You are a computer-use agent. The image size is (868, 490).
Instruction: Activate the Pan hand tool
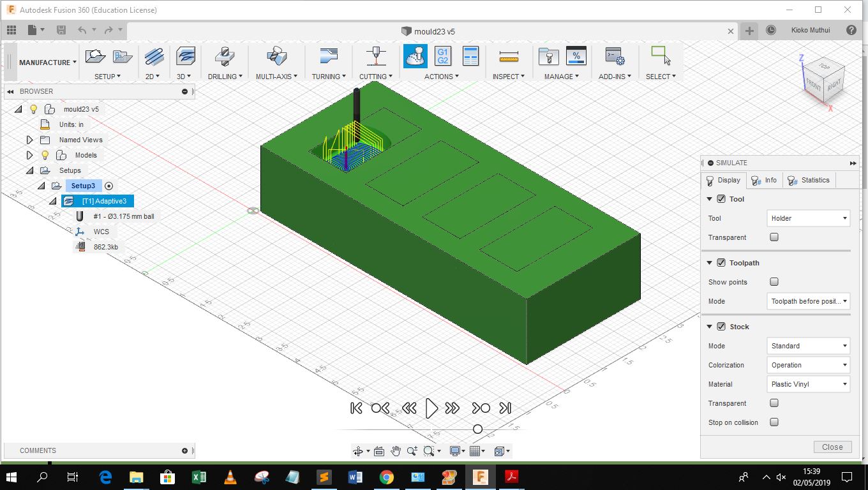[396, 451]
